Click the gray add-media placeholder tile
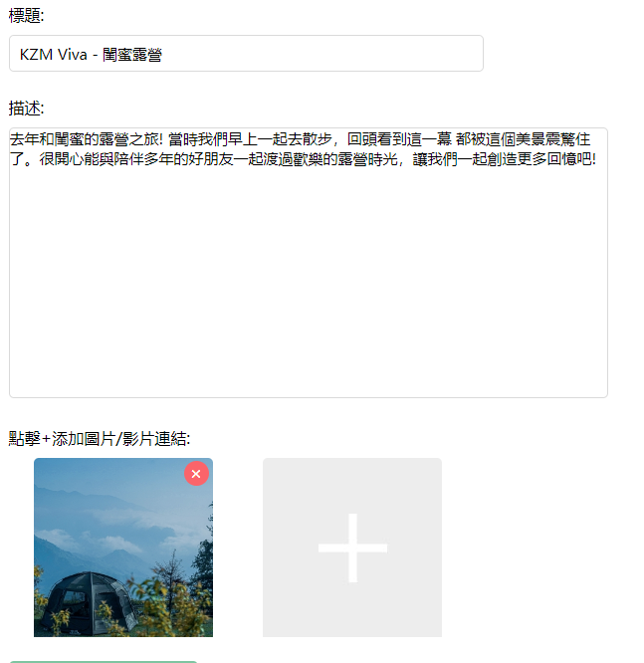644x663 pixels. pyautogui.click(x=352, y=548)
